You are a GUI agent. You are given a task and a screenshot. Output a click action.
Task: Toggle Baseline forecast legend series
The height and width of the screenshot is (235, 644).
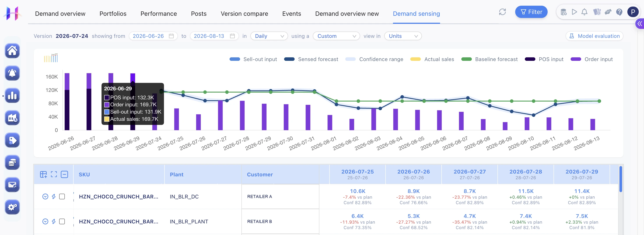coord(489,59)
